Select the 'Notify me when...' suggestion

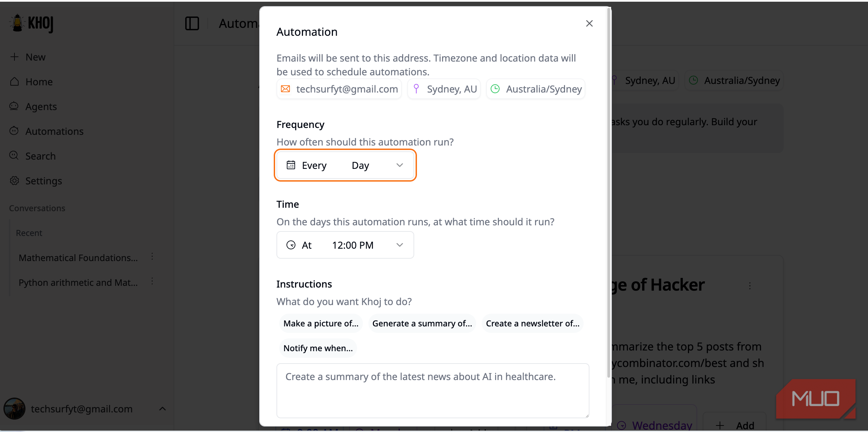318,348
